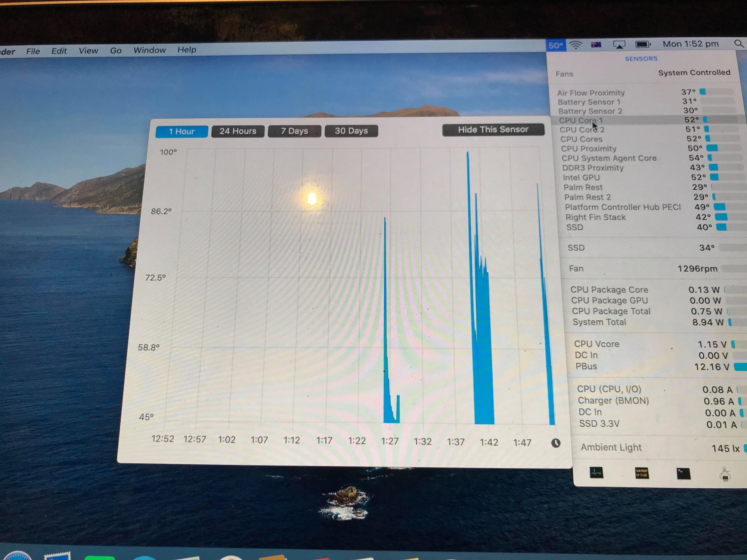The width and height of the screenshot is (747, 560).
Task: Switch graph to 24 Hours range
Action: 238,131
